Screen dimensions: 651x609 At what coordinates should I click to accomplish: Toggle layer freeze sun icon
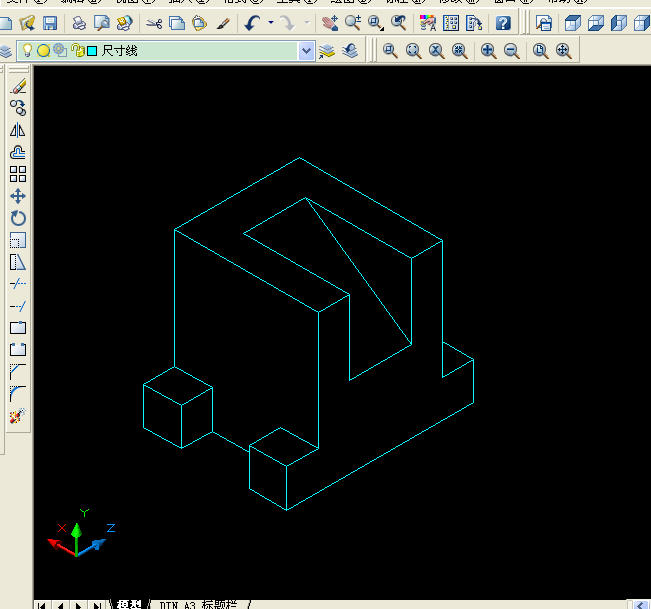[x=43, y=51]
